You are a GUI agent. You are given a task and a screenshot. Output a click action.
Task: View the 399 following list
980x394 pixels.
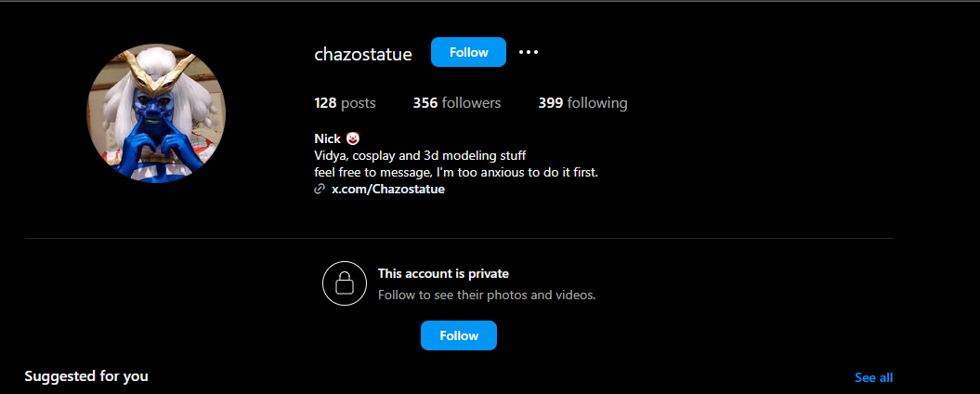[x=582, y=103]
